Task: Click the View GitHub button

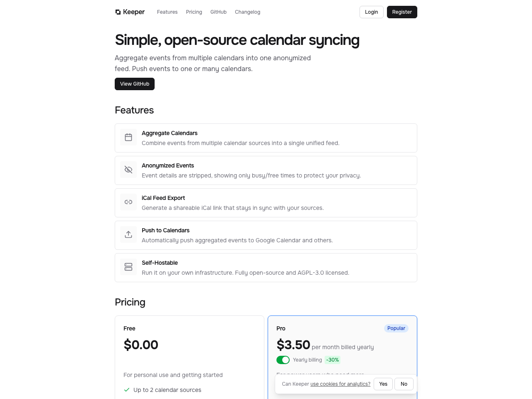Action: [135, 84]
